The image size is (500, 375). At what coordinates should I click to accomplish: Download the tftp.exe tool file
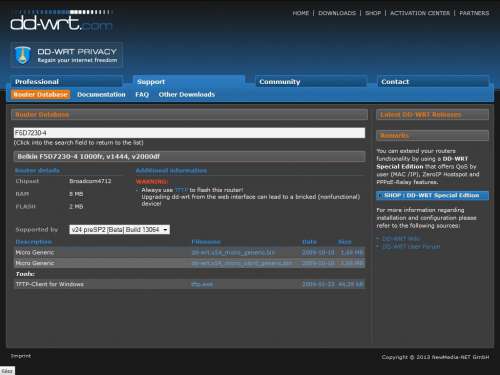pyautogui.click(x=202, y=284)
